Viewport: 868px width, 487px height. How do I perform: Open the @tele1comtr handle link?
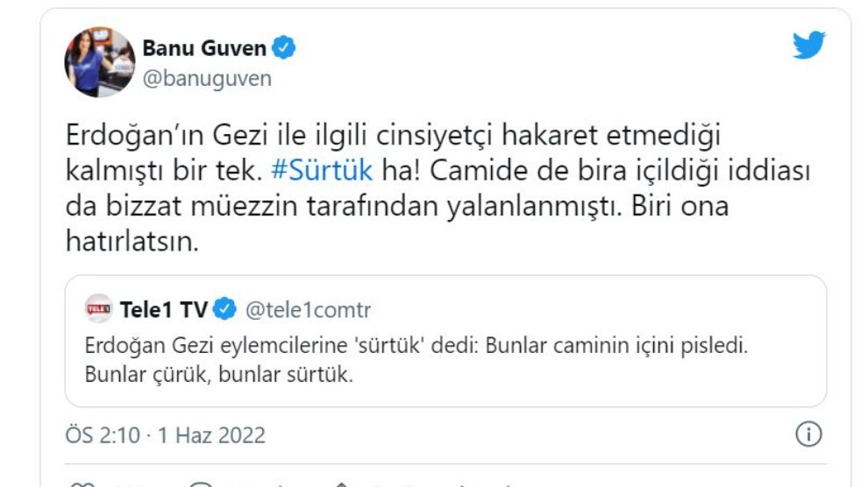pyautogui.click(x=309, y=309)
